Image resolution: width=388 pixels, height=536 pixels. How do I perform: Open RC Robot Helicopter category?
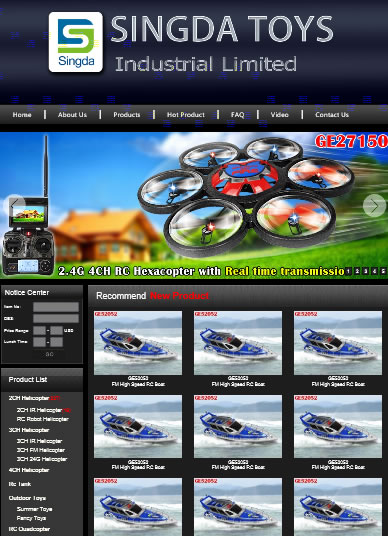tap(43, 419)
